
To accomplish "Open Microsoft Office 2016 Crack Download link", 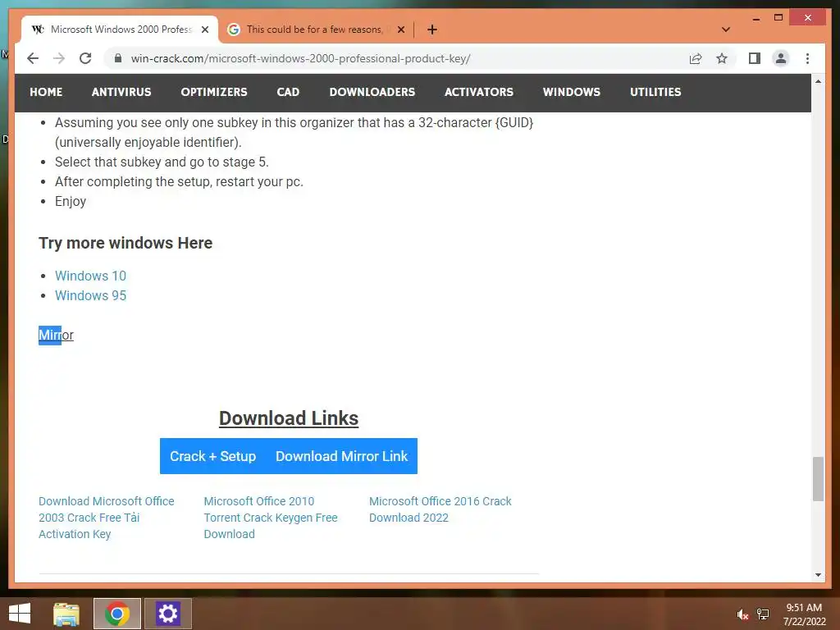I will 440,509.
